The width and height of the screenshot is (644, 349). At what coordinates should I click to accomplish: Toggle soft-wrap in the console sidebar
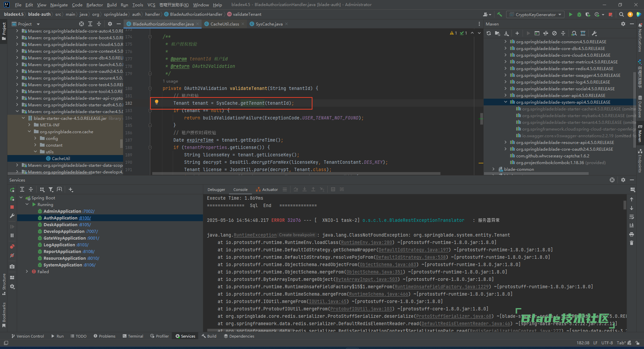(632, 217)
